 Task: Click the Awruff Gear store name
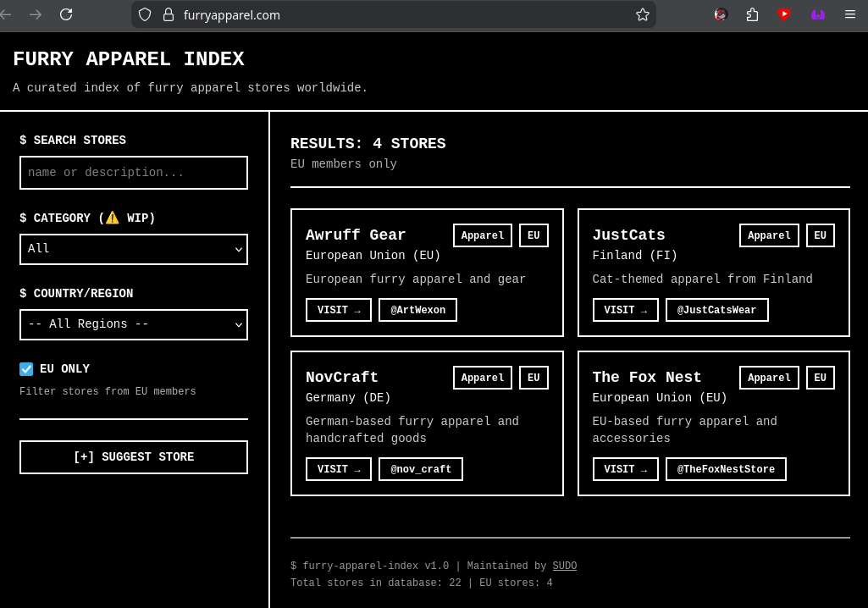[x=356, y=235]
